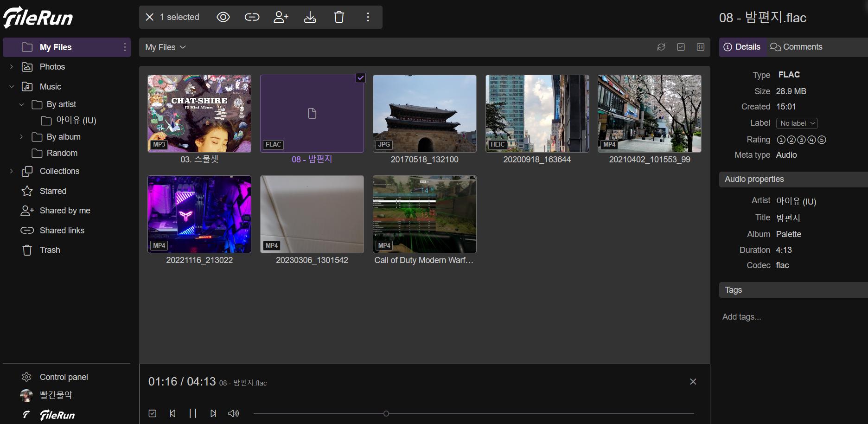Expand the Photos folder tree
Screen dimensions: 868x424
point(12,67)
